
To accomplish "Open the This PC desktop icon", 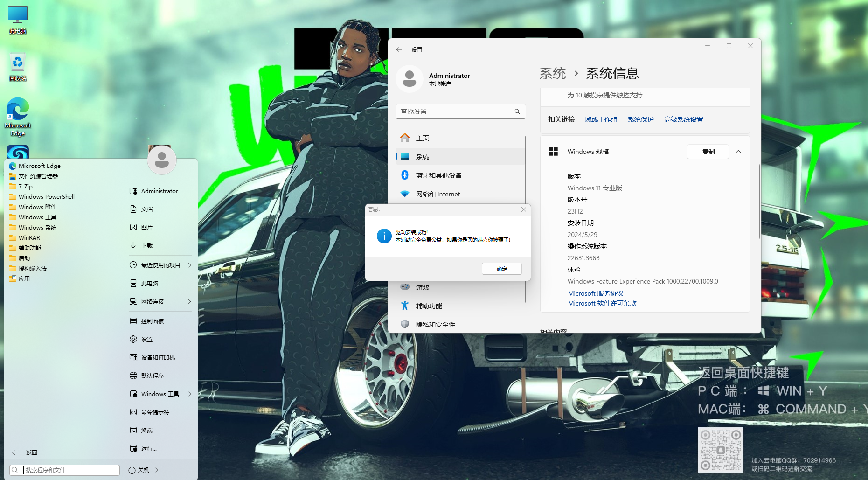I will (x=18, y=20).
